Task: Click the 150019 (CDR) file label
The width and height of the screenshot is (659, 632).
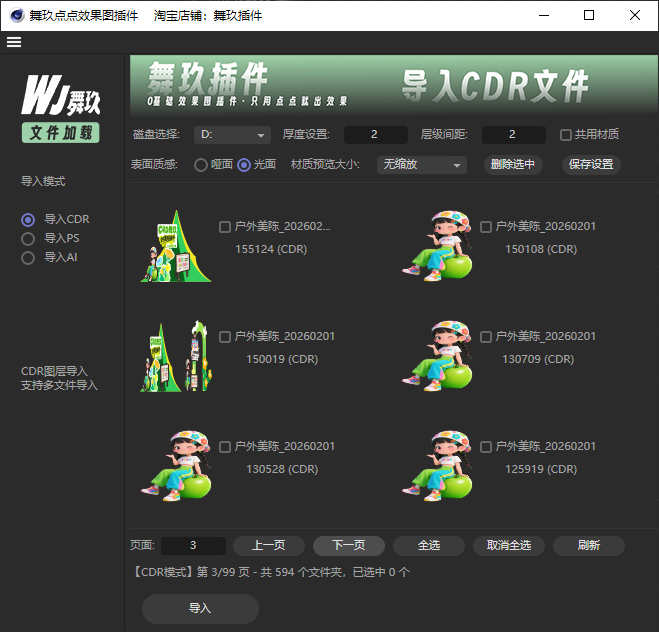Action: click(282, 360)
